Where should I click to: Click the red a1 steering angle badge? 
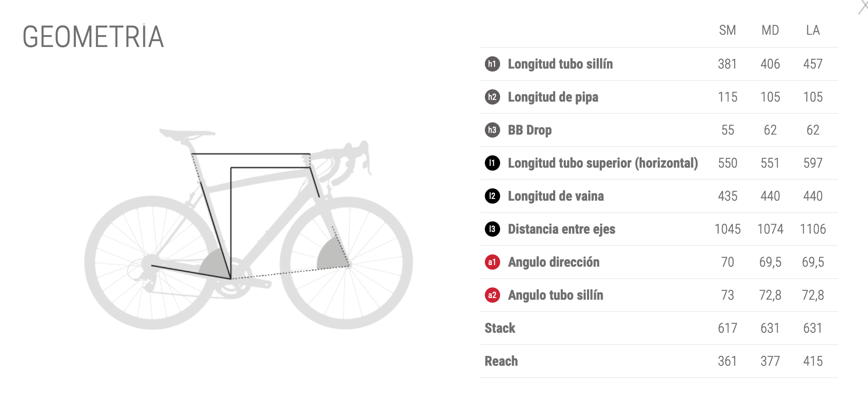(492, 262)
